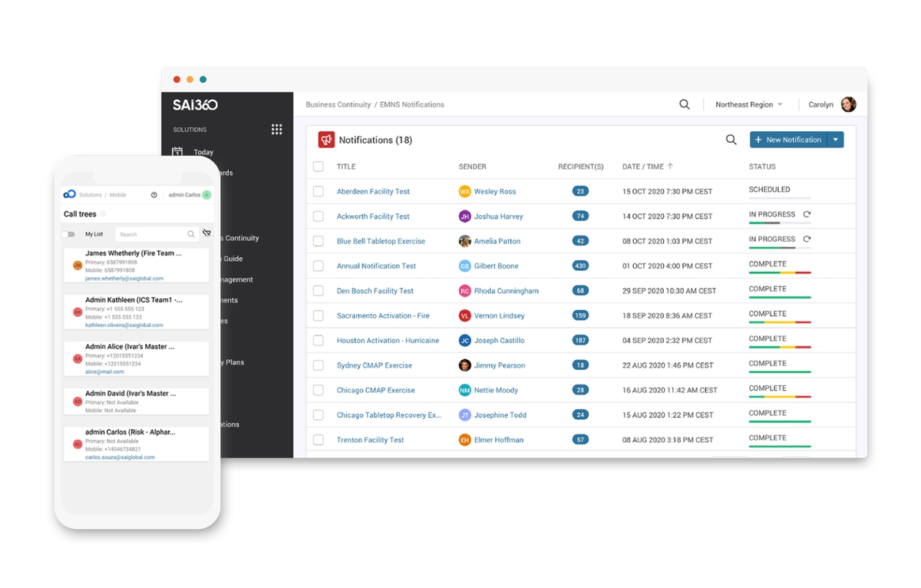The width and height of the screenshot is (921, 588).
Task: Click the search magnifier above the notifications table
Action: click(731, 140)
